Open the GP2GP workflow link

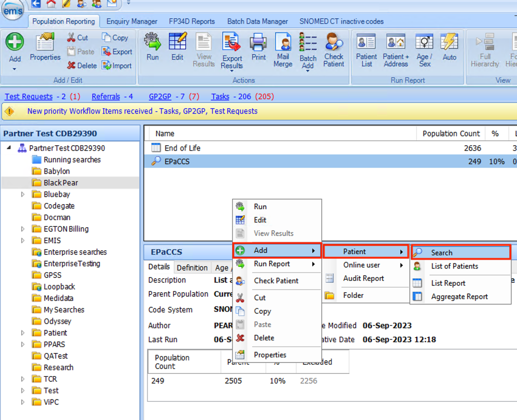click(x=160, y=97)
